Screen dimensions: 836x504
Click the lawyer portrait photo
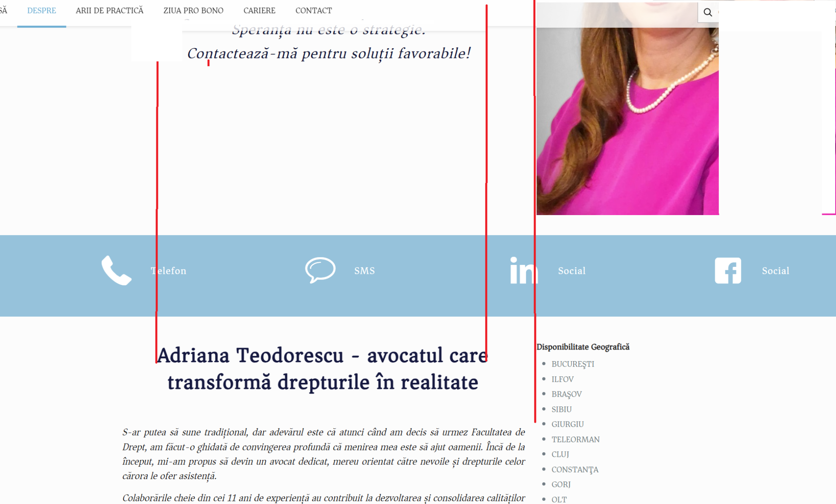(627, 122)
